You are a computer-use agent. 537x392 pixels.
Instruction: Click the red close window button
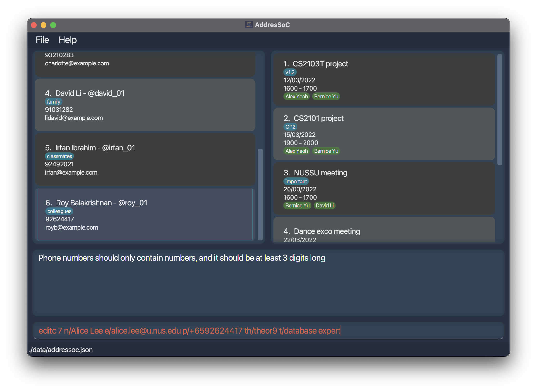[34, 25]
